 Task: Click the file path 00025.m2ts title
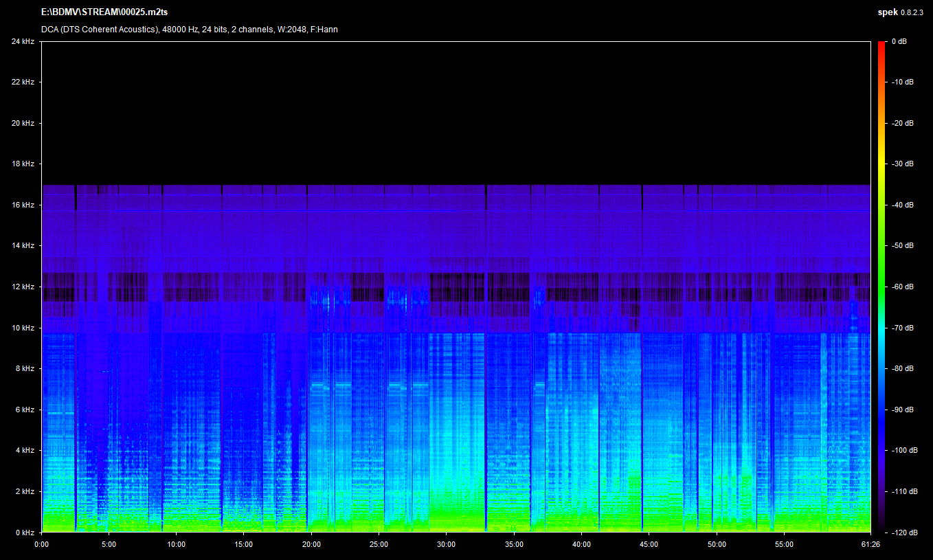(104, 12)
